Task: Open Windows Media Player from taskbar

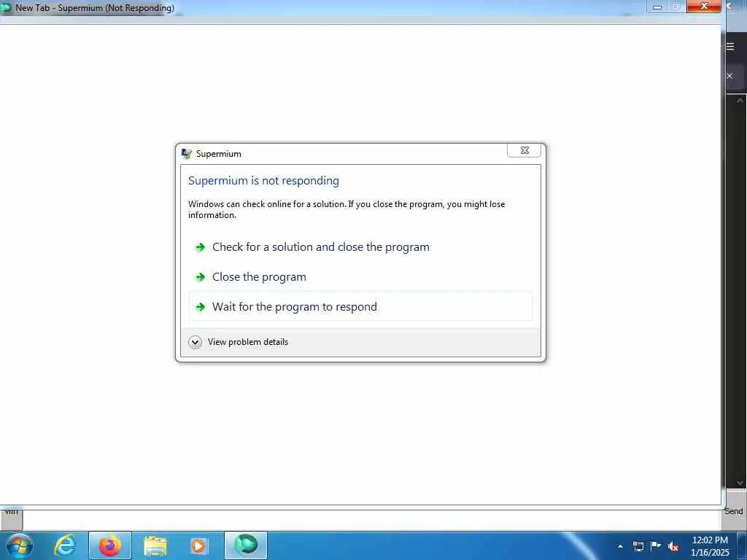Action: click(198, 545)
